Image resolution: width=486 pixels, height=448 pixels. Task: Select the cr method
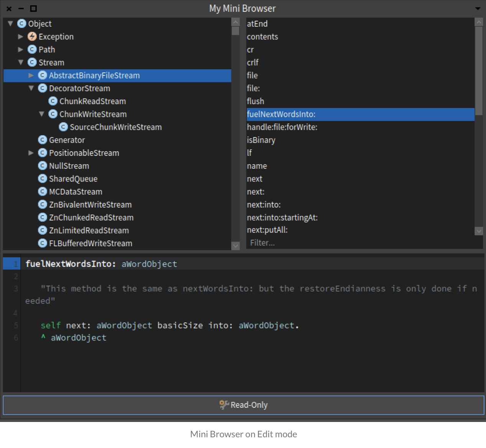tap(360, 50)
